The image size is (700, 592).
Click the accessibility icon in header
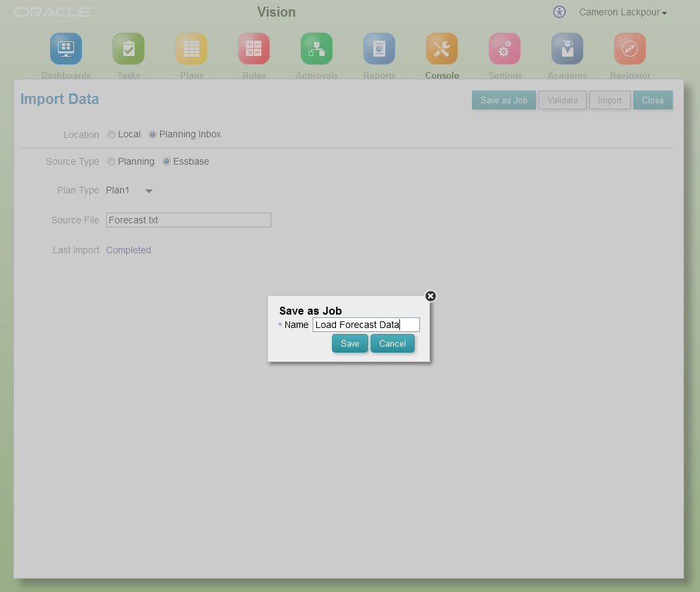pos(559,12)
